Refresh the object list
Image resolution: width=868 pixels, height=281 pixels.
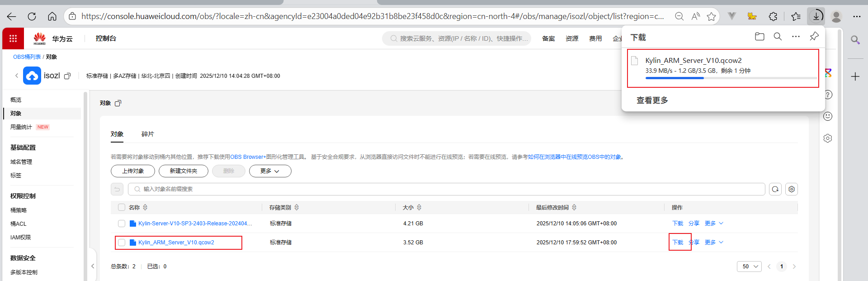(775, 189)
